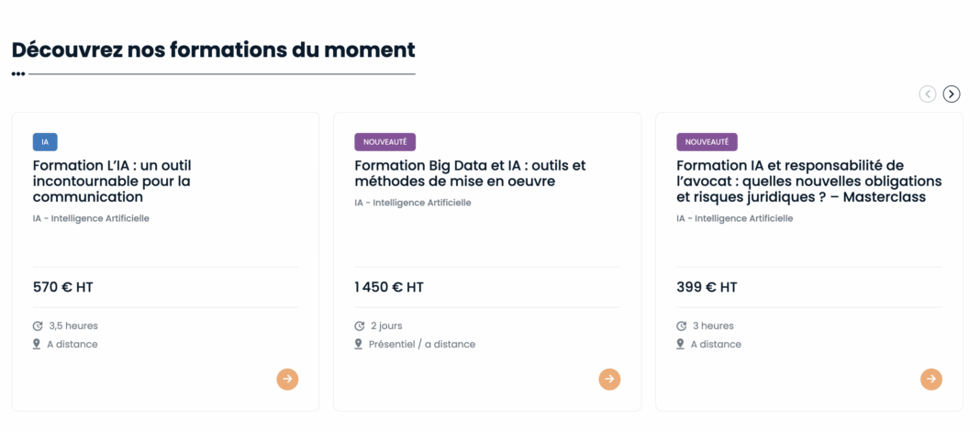Open the communication course orange arrow

pyautogui.click(x=287, y=379)
